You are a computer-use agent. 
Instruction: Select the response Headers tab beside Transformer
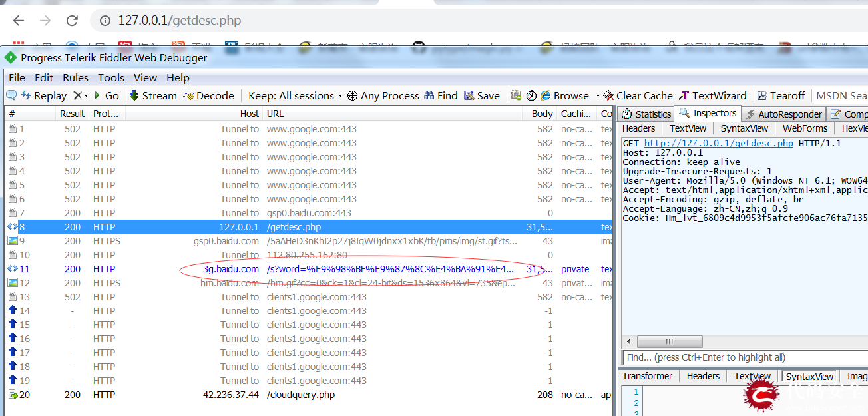pyautogui.click(x=703, y=376)
